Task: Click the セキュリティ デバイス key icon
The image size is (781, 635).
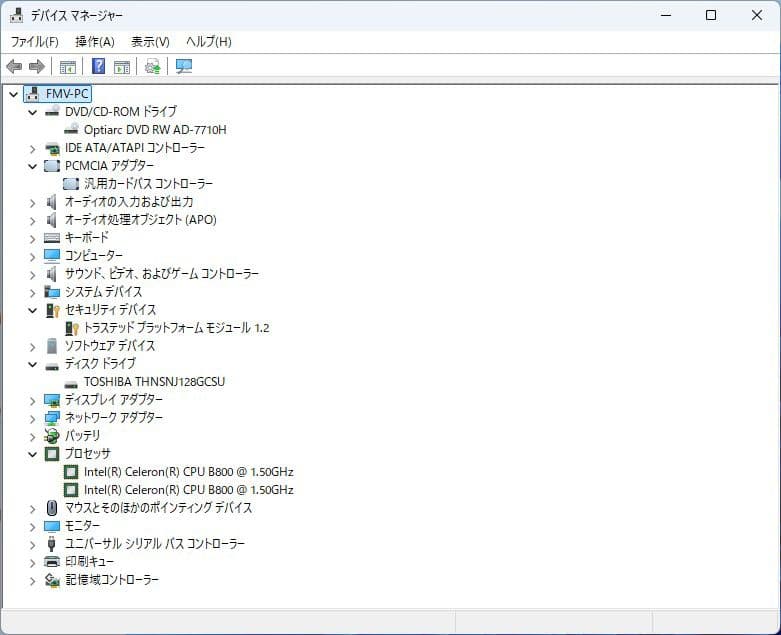Action: [x=52, y=310]
